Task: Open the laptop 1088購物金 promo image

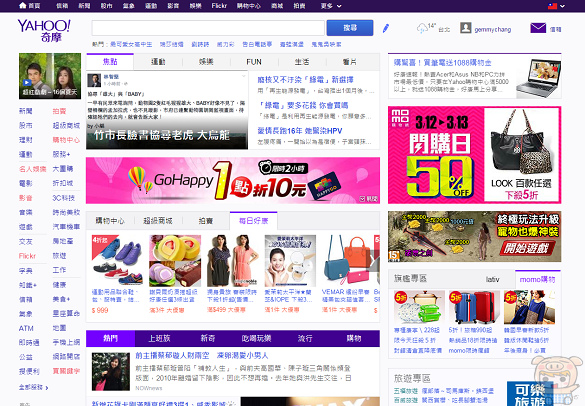Action: [x=538, y=78]
